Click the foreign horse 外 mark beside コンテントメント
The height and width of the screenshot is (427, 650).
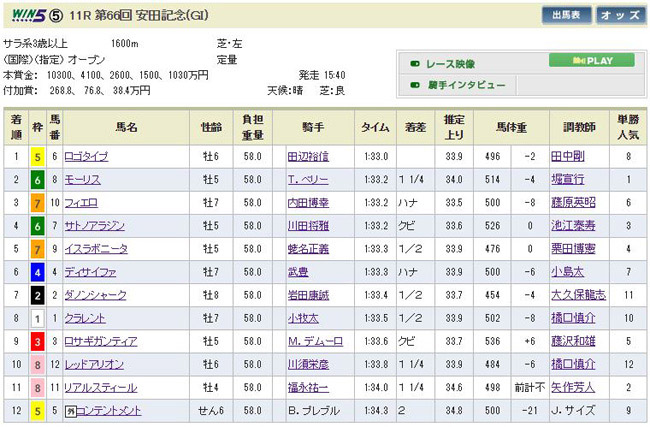71,410
